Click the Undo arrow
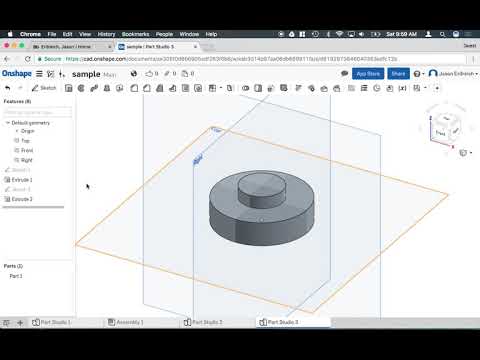This screenshot has width=480, height=360. tap(8, 88)
